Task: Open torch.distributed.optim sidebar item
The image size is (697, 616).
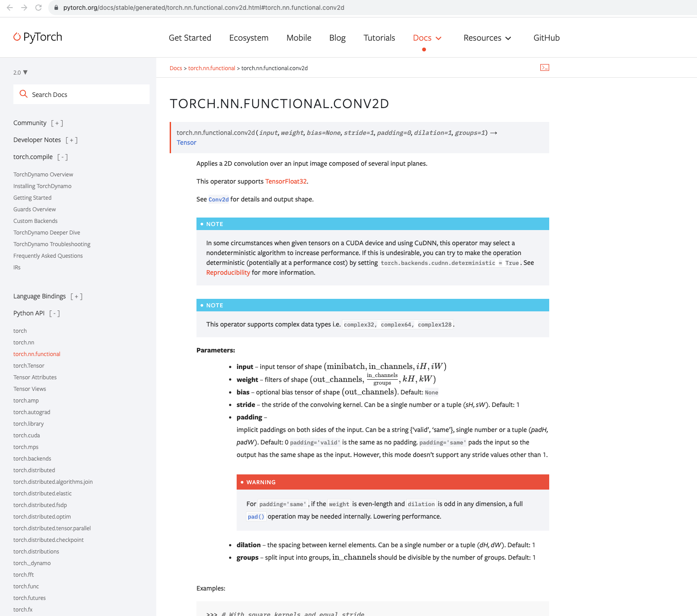Action: [x=42, y=516]
